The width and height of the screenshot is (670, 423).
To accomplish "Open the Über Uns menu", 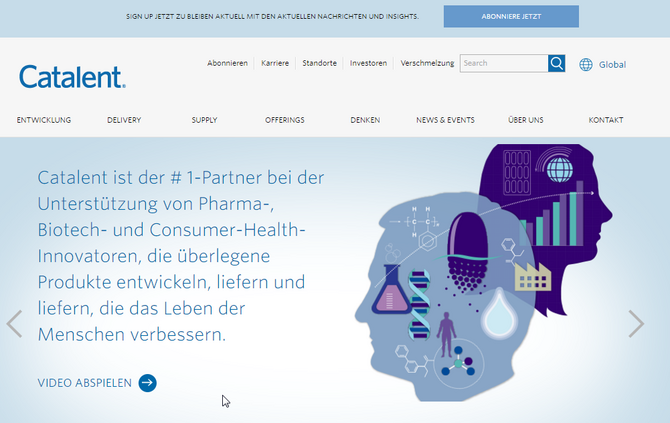I will point(526,120).
